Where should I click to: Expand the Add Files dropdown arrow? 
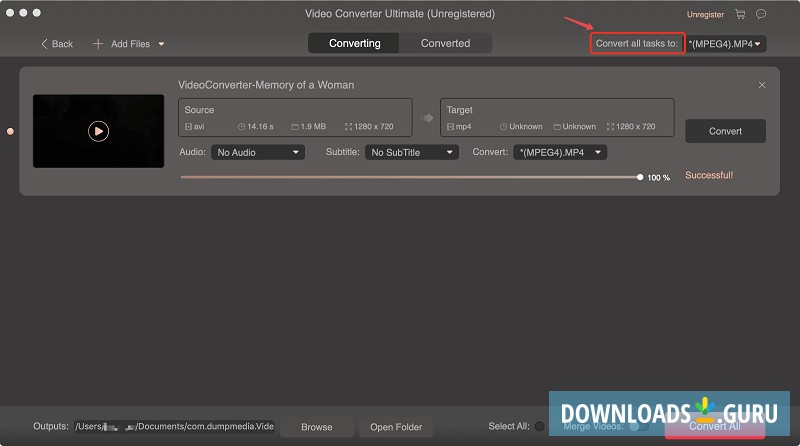(x=161, y=44)
